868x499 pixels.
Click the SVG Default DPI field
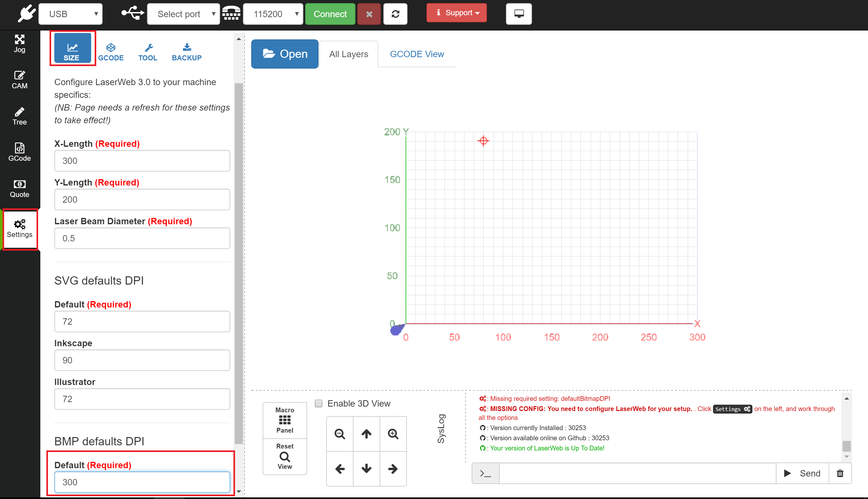click(x=142, y=321)
